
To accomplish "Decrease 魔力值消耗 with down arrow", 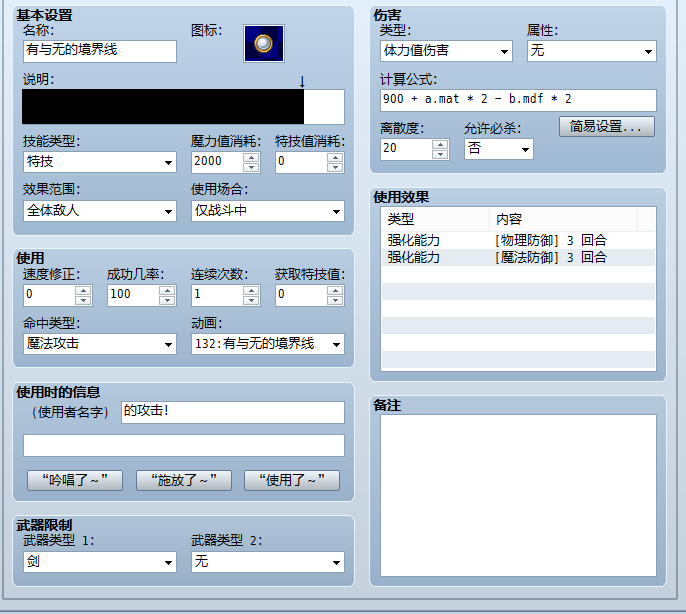I will [x=251, y=167].
